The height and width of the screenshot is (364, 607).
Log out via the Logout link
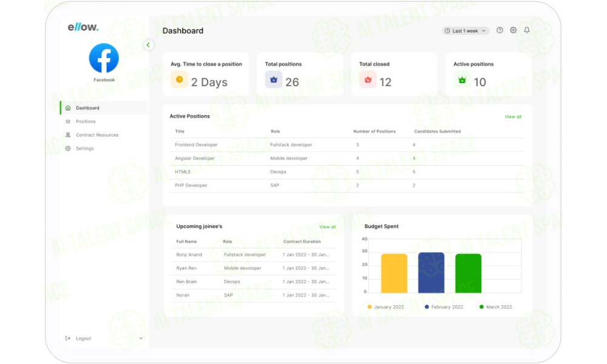pyautogui.click(x=83, y=339)
